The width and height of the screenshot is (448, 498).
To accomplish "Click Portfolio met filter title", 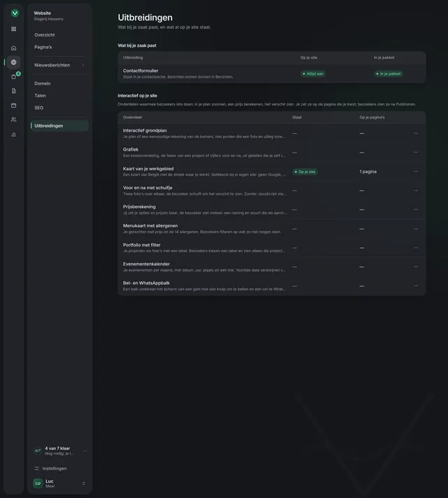I will click(141, 245).
